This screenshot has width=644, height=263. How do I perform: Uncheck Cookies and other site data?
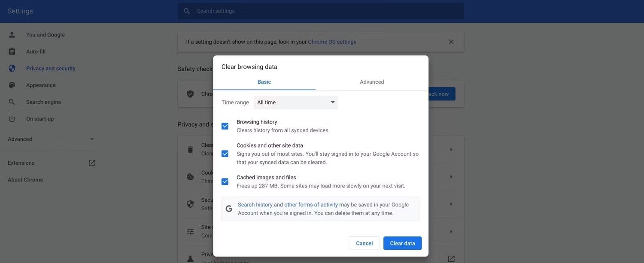[225, 154]
